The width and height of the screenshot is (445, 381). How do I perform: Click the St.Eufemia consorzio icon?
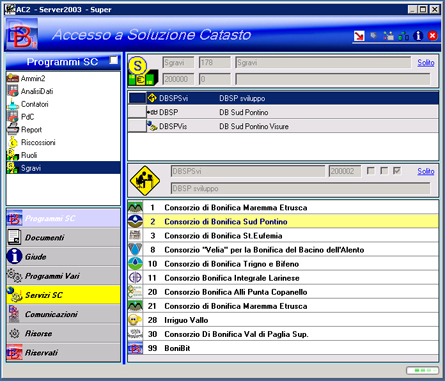click(x=135, y=235)
